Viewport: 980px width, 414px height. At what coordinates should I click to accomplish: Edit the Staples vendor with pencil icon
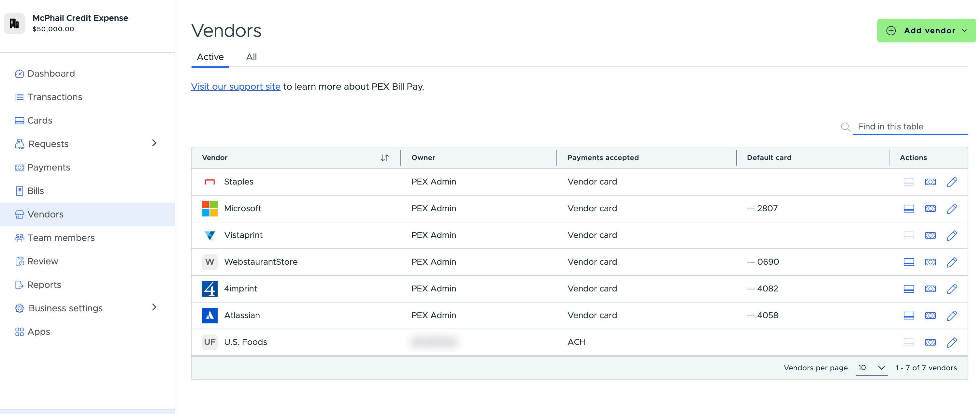point(951,182)
